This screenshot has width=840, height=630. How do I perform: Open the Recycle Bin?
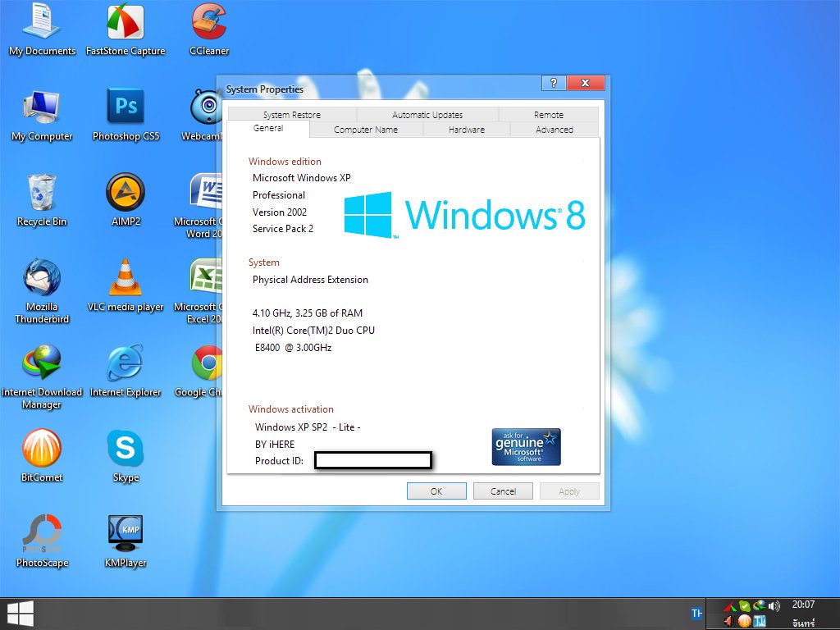tap(42, 200)
